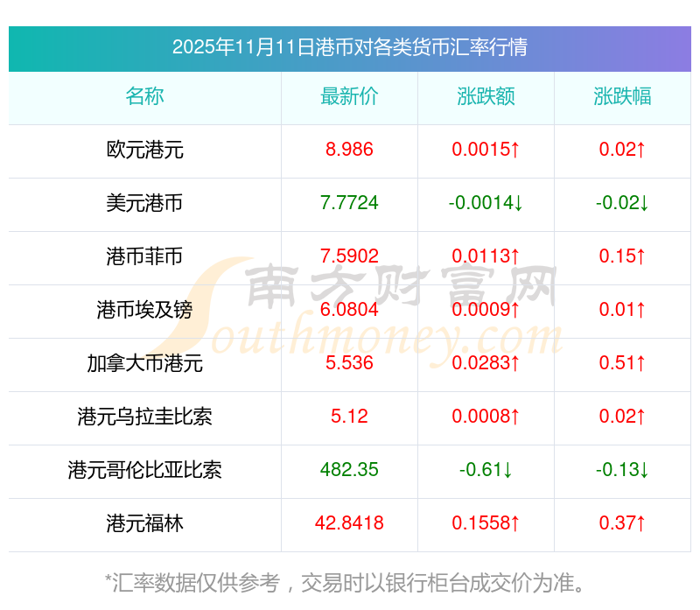Click the change value 0.0113↑
The height and width of the screenshot is (610, 700).
coord(486,256)
